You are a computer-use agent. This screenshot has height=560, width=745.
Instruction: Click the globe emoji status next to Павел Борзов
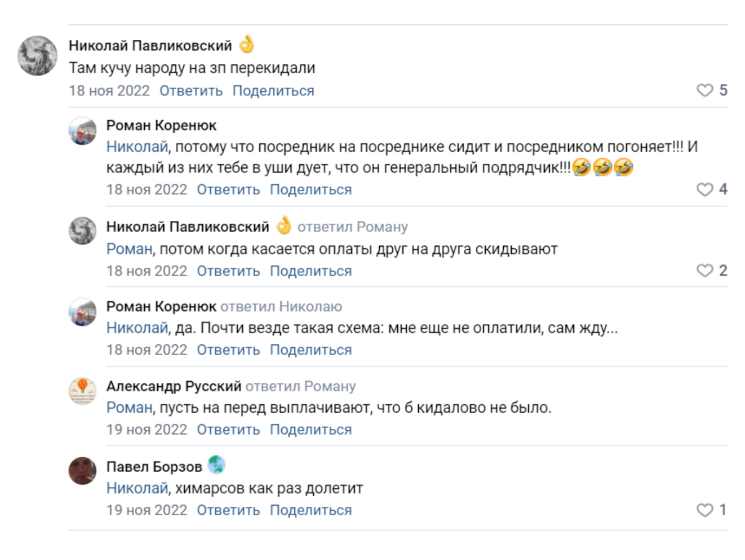coord(216,465)
